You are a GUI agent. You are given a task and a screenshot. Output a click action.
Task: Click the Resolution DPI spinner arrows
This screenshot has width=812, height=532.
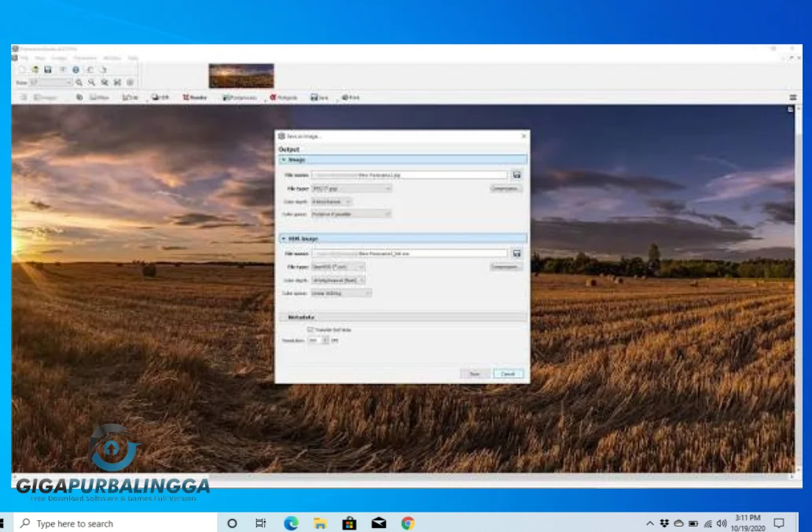pyautogui.click(x=325, y=340)
